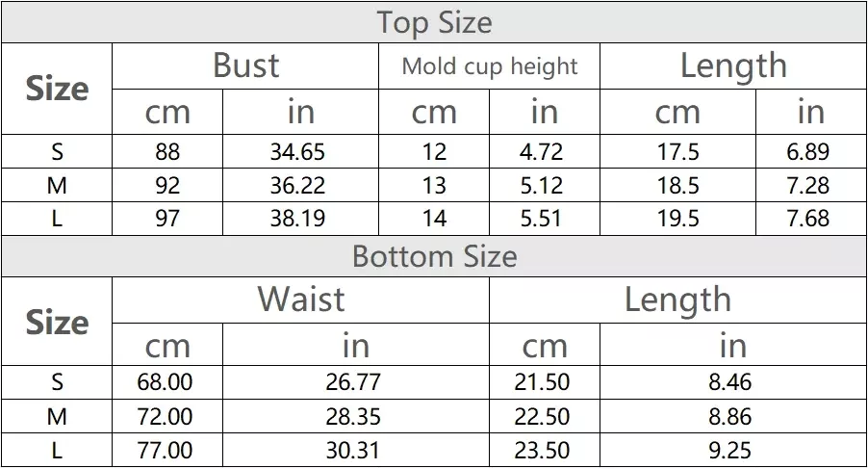Select the Bust column header

[x=245, y=65]
